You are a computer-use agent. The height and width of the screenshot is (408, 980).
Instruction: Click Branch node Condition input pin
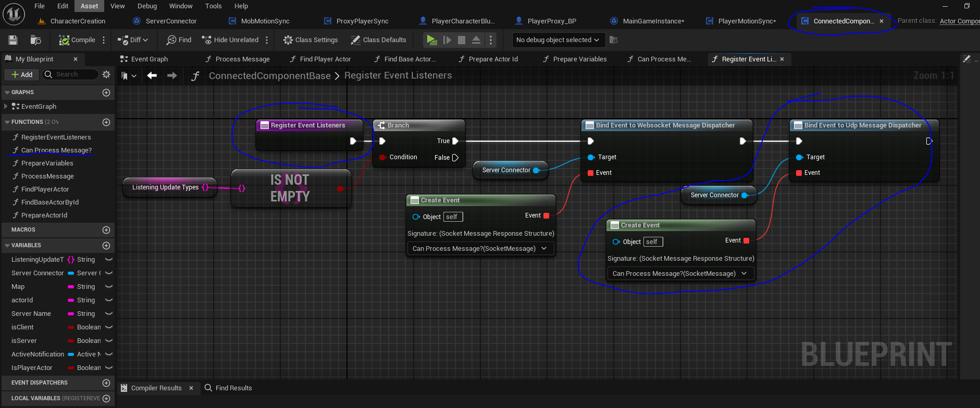point(382,157)
